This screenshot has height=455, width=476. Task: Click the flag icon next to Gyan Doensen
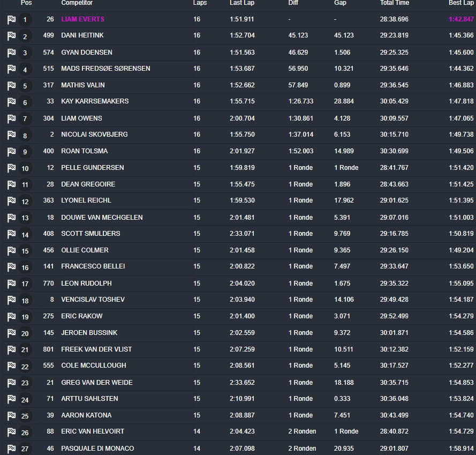point(11,53)
